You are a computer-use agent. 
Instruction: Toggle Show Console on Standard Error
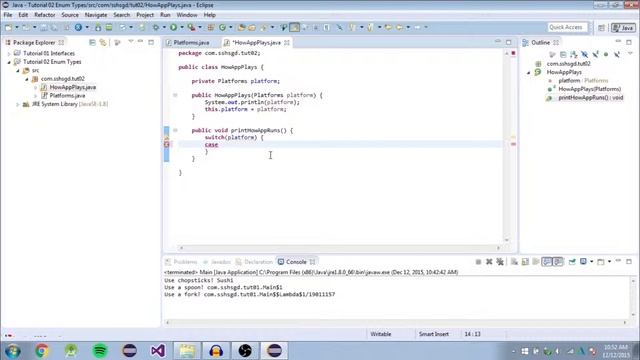pyautogui.click(x=558, y=262)
